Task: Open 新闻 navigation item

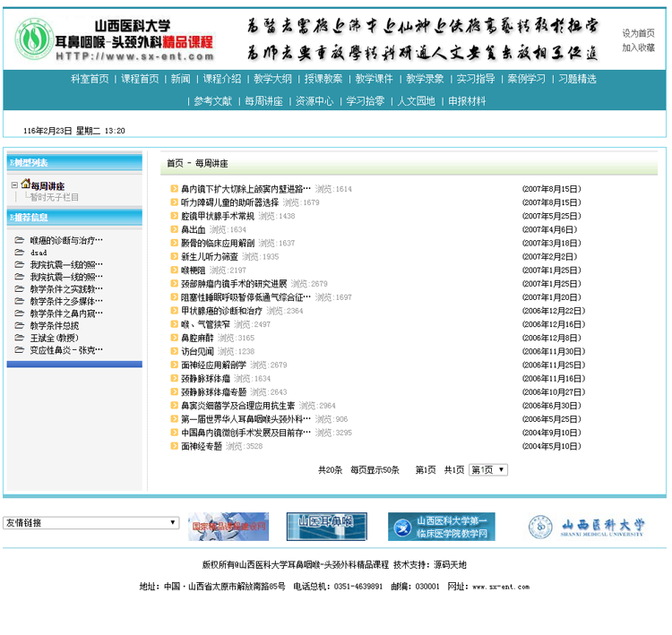Action: coord(180,79)
